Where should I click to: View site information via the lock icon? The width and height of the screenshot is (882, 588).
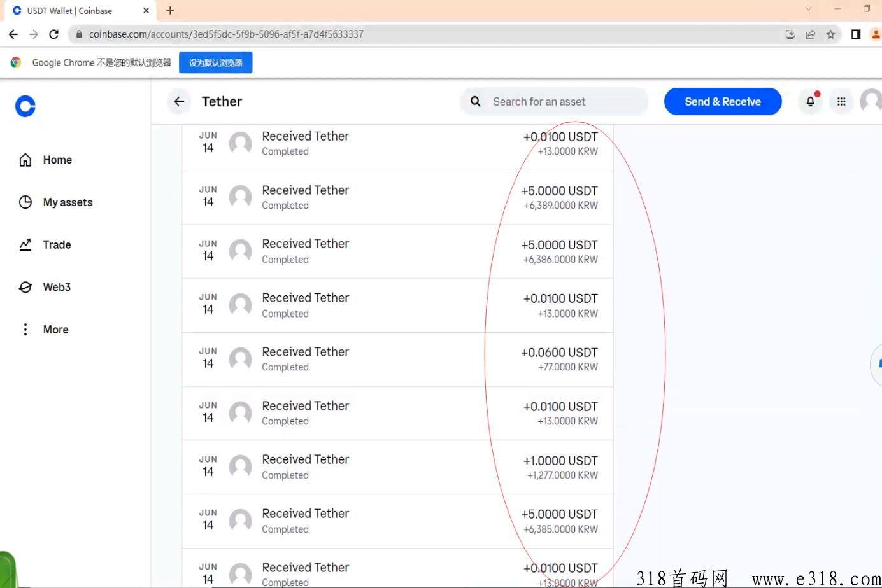(79, 34)
